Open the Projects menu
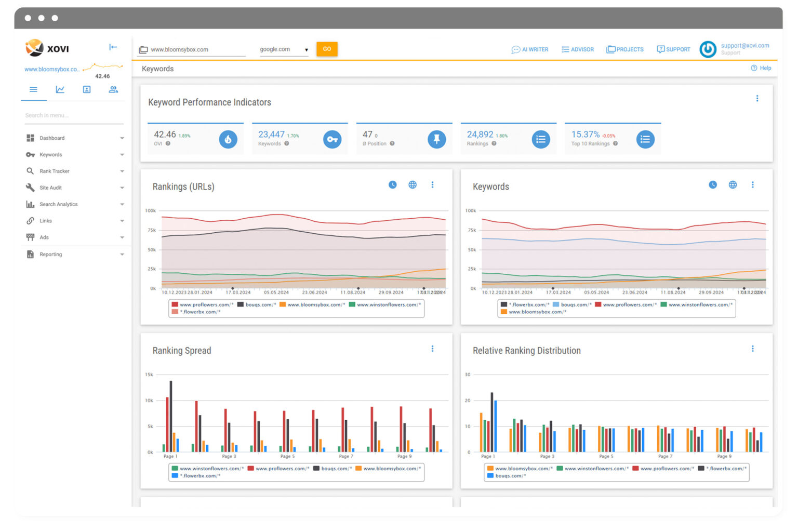The image size is (798, 532). [x=625, y=49]
